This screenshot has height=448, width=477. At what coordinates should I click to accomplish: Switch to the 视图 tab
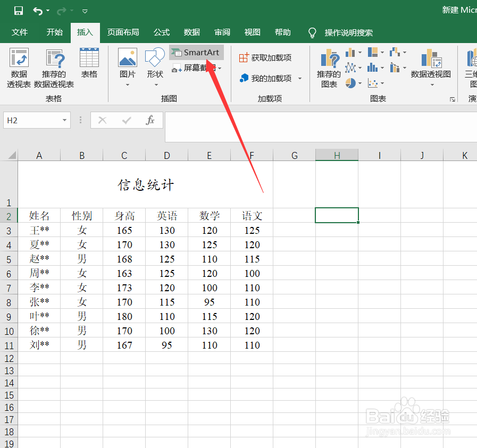pyautogui.click(x=252, y=32)
